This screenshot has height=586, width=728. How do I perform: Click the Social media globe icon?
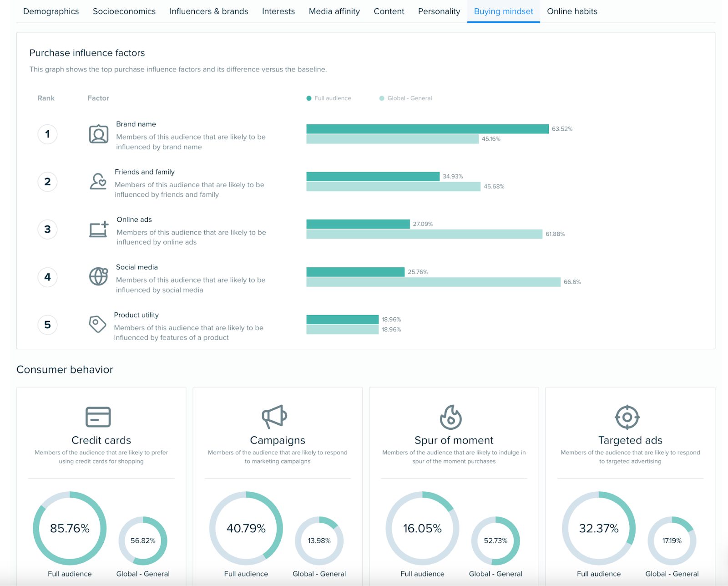(x=98, y=276)
